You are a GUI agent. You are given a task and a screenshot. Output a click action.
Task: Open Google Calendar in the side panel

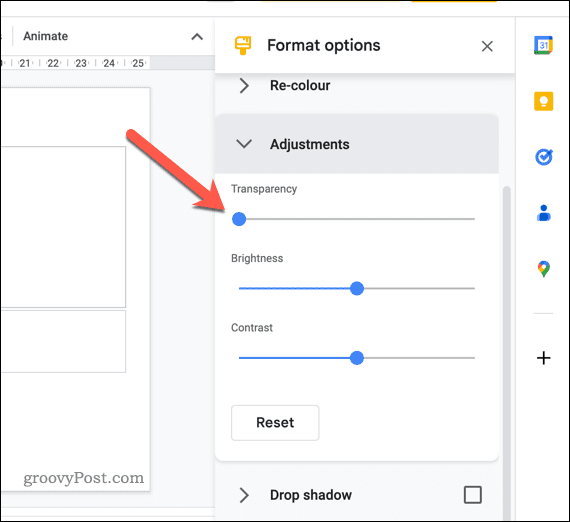pos(543,45)
